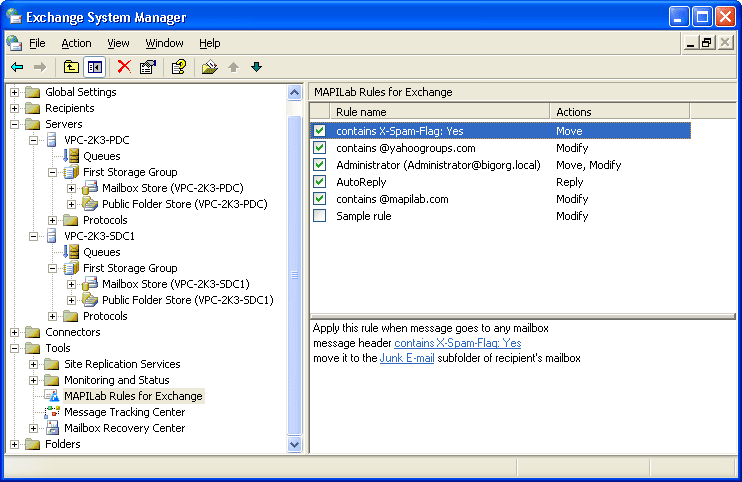Click the 'Junk E-mail' folder link

tap(407, 358)
